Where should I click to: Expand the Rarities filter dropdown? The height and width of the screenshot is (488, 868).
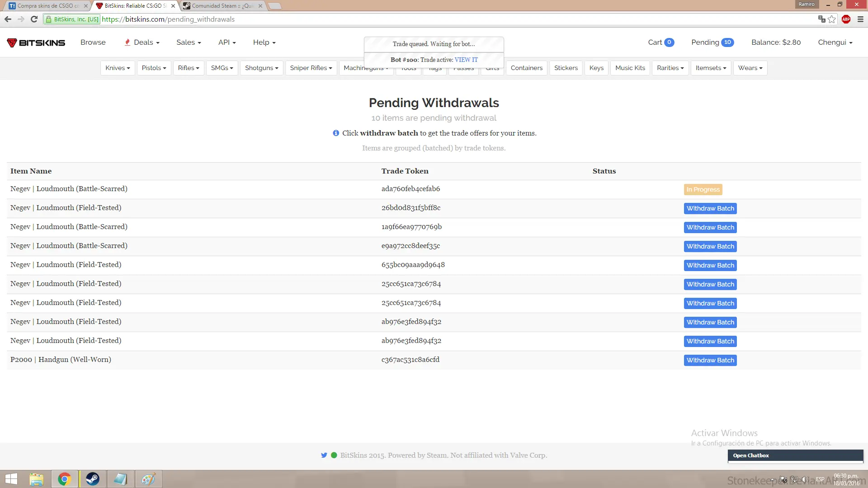[x=670, y=68]
